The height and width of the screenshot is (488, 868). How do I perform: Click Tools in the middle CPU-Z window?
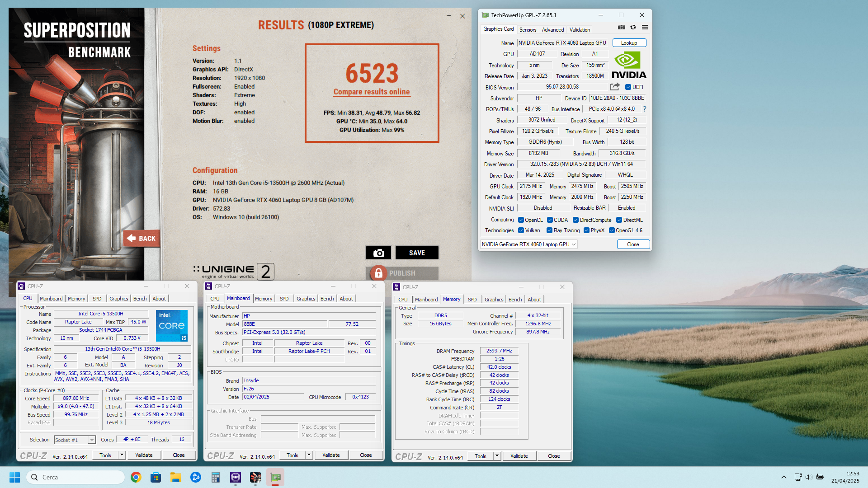pyautogui.click(x=292, y=455)
